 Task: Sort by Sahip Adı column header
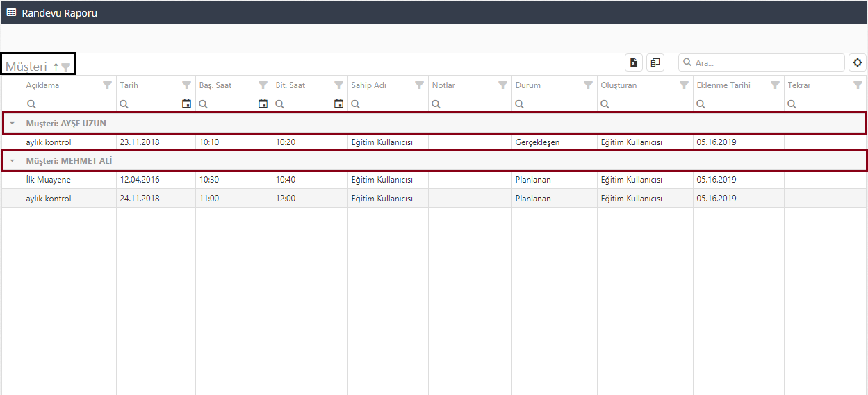tap(369, 85)
